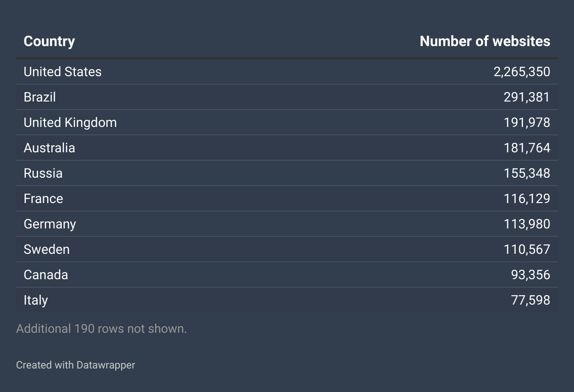
Task: Open the Created with Datawrapper link
Action: point(75,365)
